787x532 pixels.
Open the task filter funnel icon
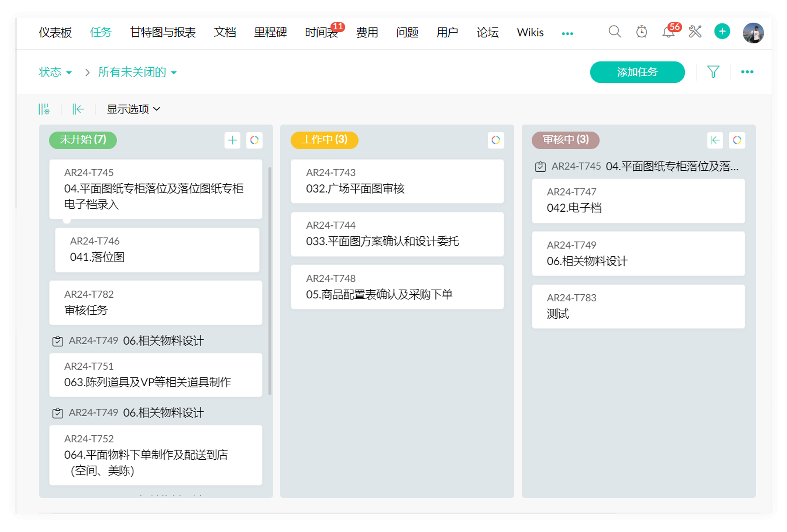coord(713,72)
